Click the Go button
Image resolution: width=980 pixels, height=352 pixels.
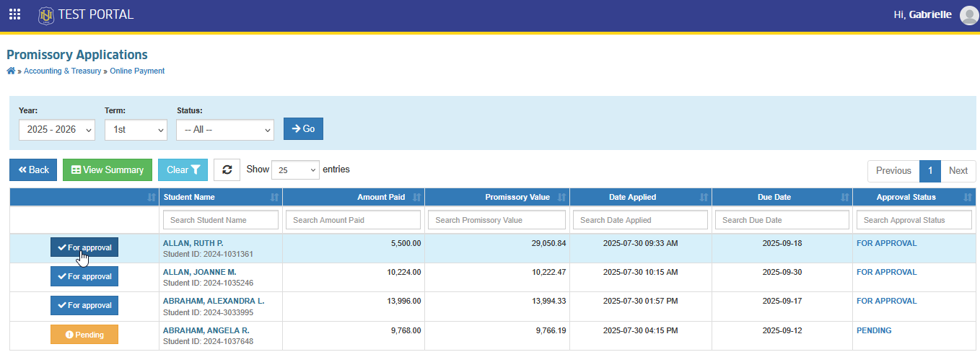point(303,128)
